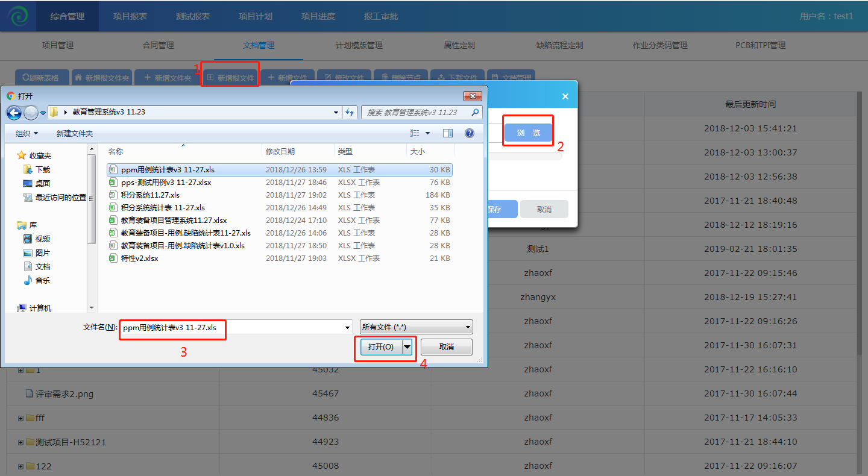Close the upload popup with X

click(x=565, y=96)
